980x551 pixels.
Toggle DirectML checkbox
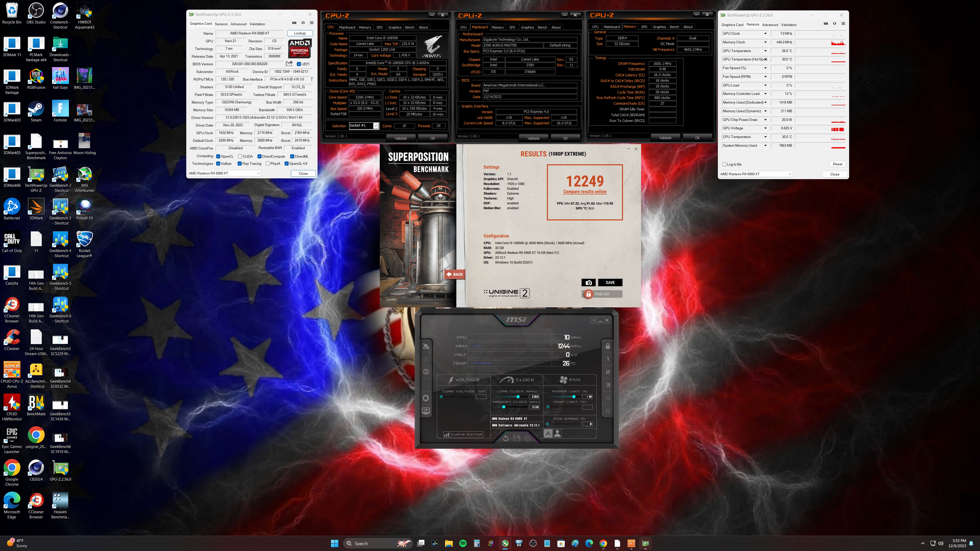coord(292,156)
